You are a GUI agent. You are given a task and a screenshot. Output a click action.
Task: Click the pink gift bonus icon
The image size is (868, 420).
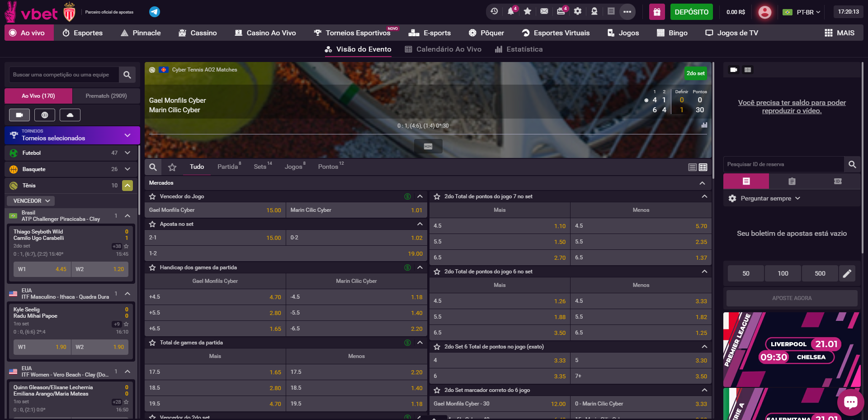[657, 12]
